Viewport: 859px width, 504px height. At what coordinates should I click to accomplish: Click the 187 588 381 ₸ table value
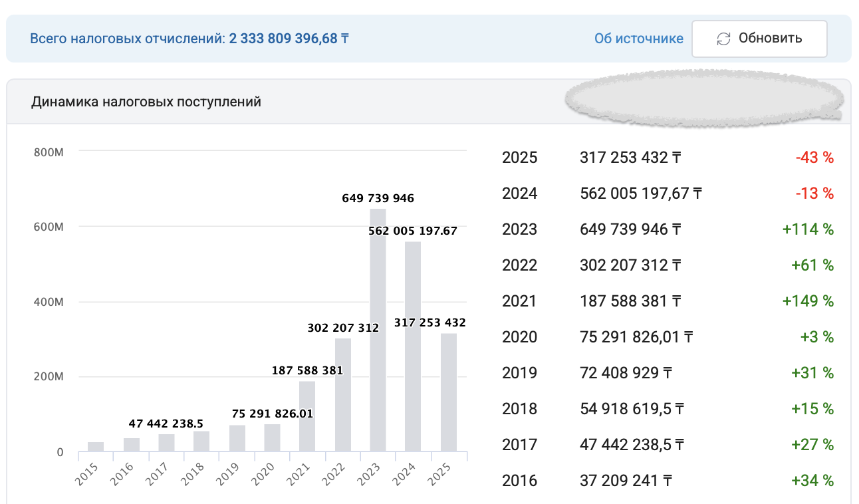[630, 301]
